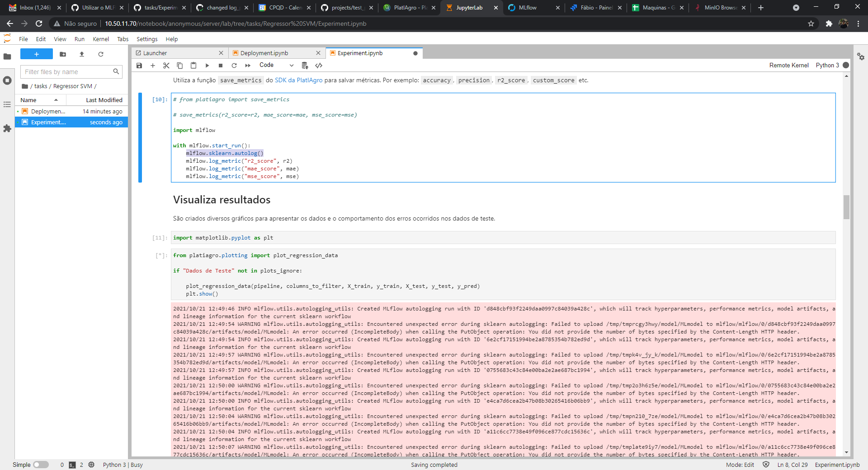Open a new browser tab

[x=761, y=8]
